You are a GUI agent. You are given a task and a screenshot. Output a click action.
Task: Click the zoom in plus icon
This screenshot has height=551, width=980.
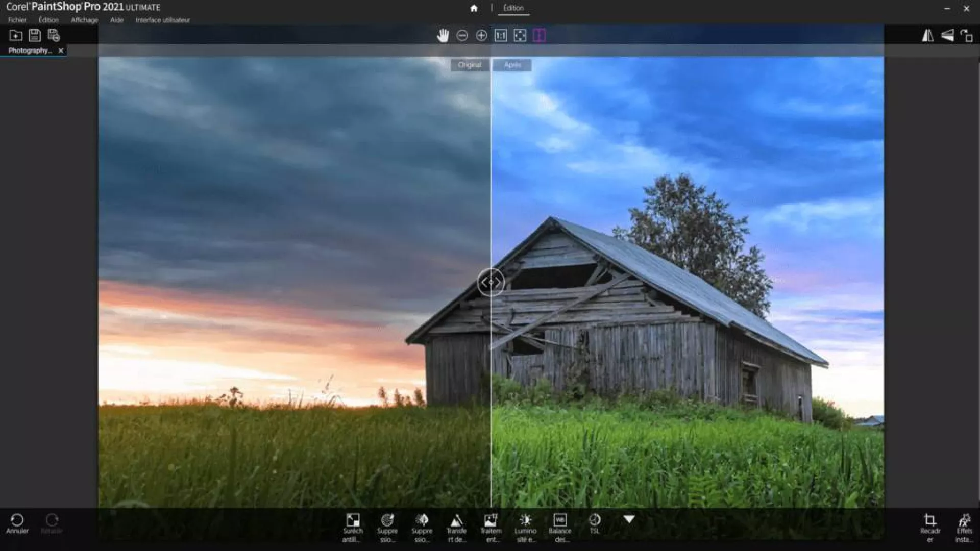481,35
